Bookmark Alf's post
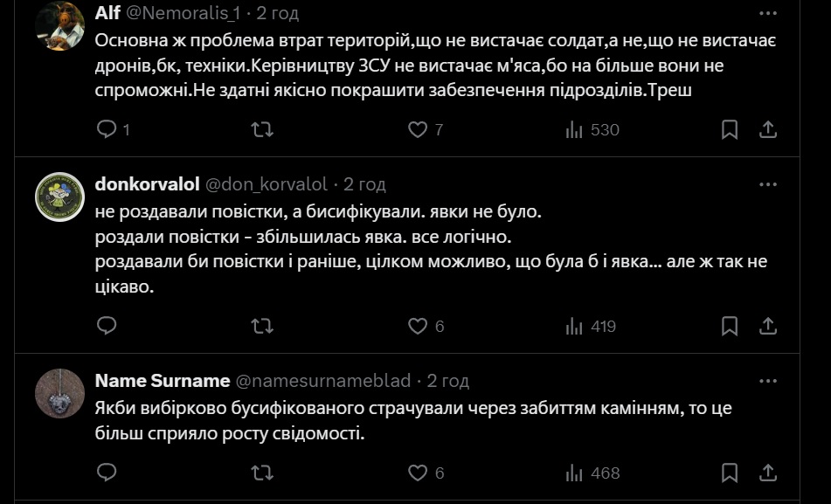Viewport: 831px width, 504px height. point(730,129)
